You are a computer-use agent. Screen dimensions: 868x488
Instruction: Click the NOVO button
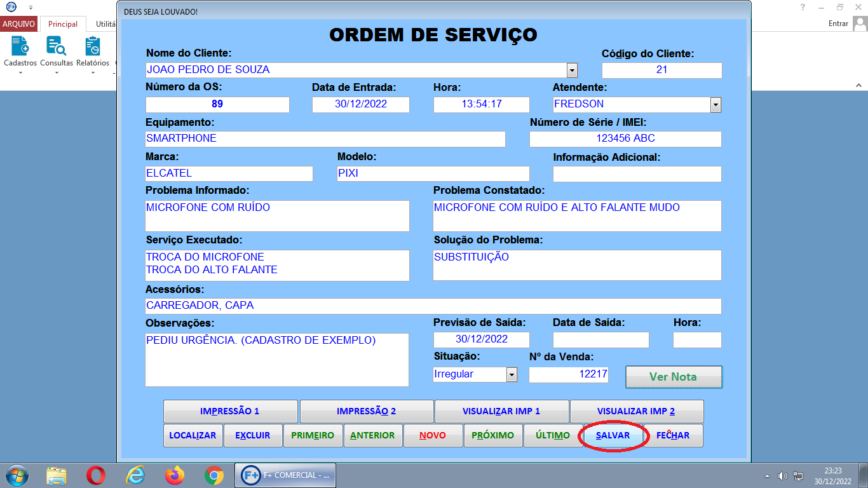tap(433, 436)
